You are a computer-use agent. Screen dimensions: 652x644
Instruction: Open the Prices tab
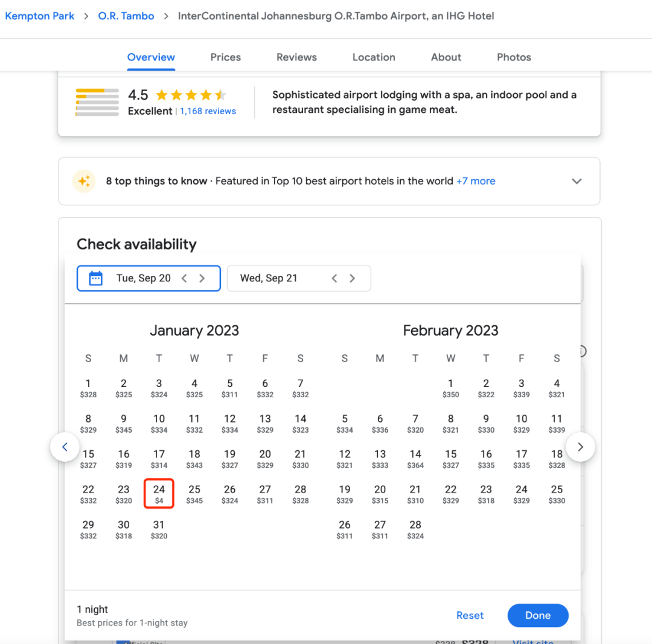click(x=225, y=57)
